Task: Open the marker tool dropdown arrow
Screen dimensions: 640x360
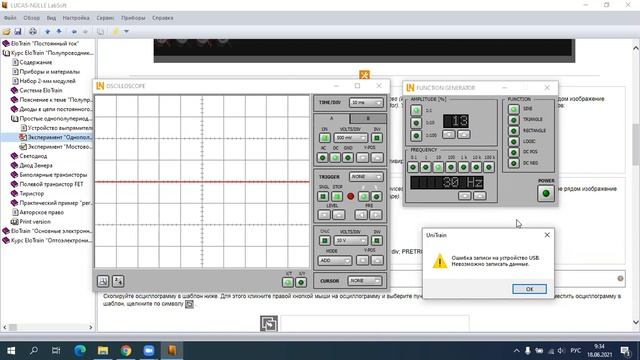Action: (127, 31)
